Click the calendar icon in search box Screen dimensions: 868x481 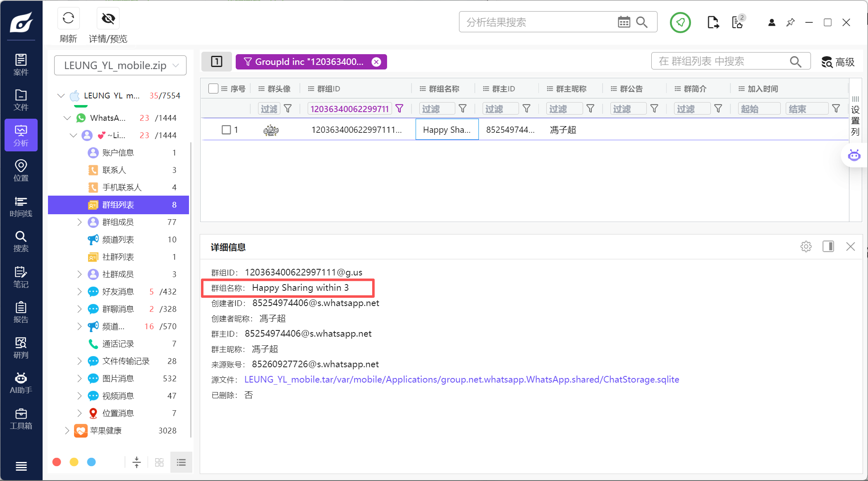point(624,22)
